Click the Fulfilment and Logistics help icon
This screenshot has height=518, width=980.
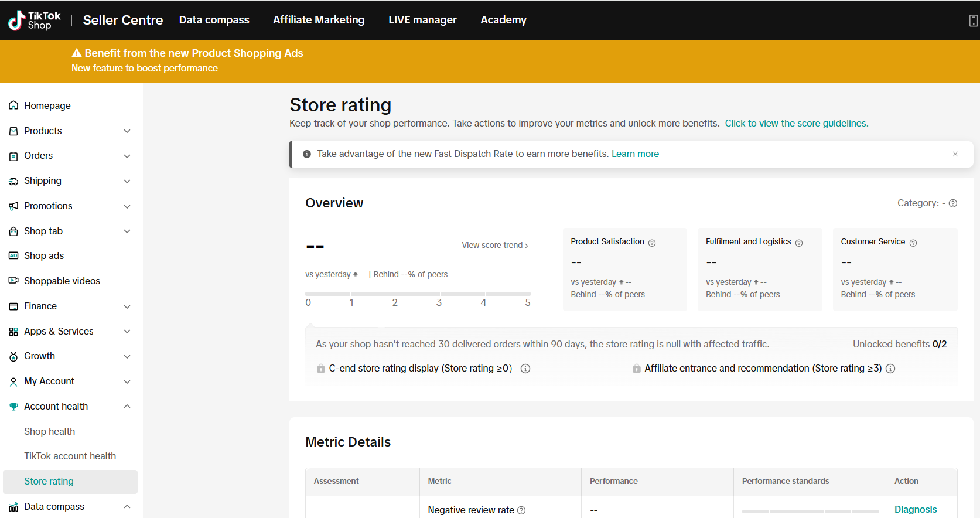799,243
